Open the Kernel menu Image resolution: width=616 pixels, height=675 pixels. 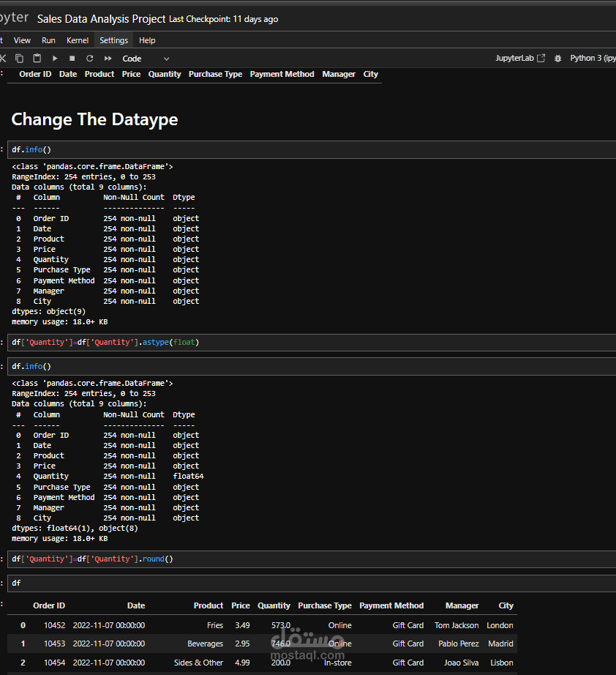click(78, 40)
